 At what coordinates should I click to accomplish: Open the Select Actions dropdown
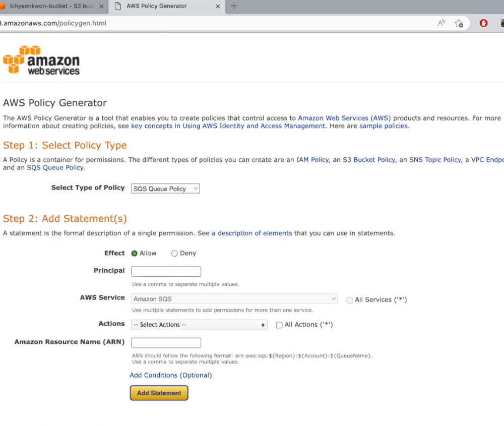click(x=199, y=325)
